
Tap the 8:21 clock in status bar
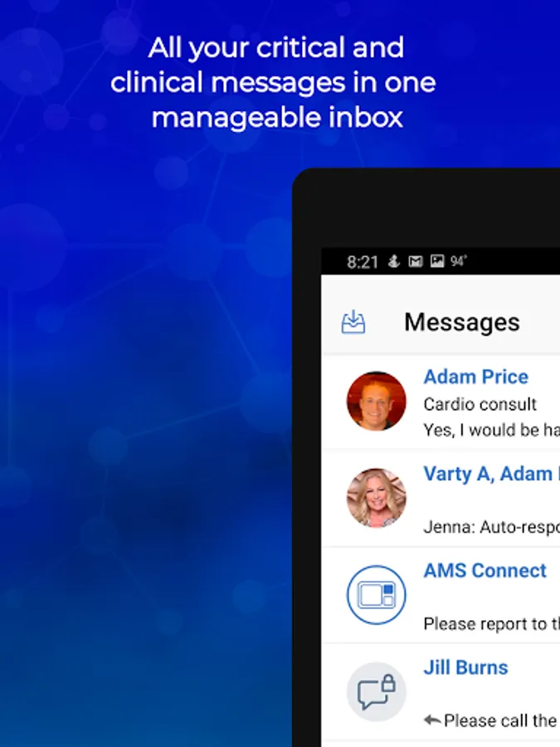pos(363,262)
